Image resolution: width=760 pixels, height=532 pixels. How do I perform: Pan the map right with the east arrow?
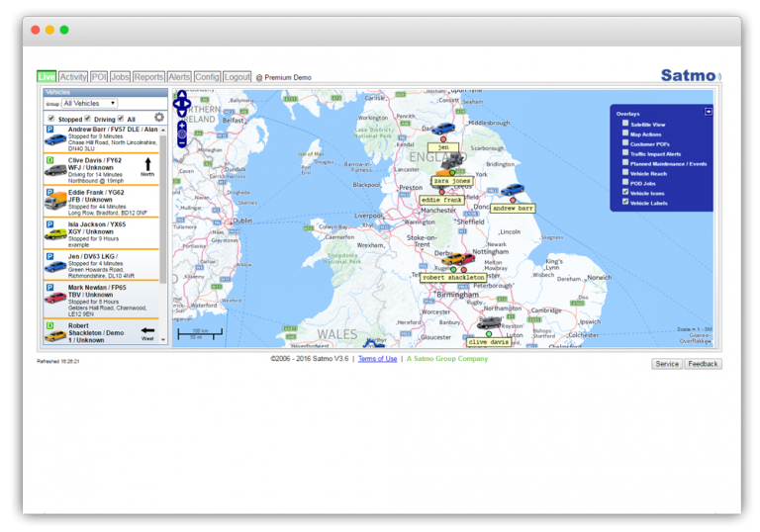pyautogui.click(x=188, y=103)
